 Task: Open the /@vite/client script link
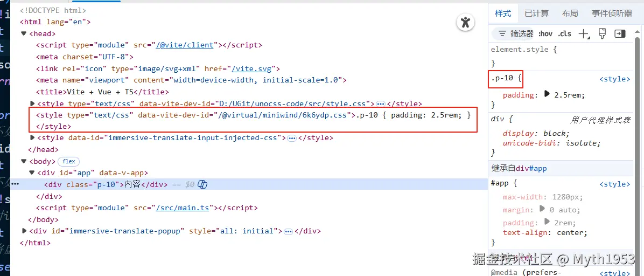(185, 45)
